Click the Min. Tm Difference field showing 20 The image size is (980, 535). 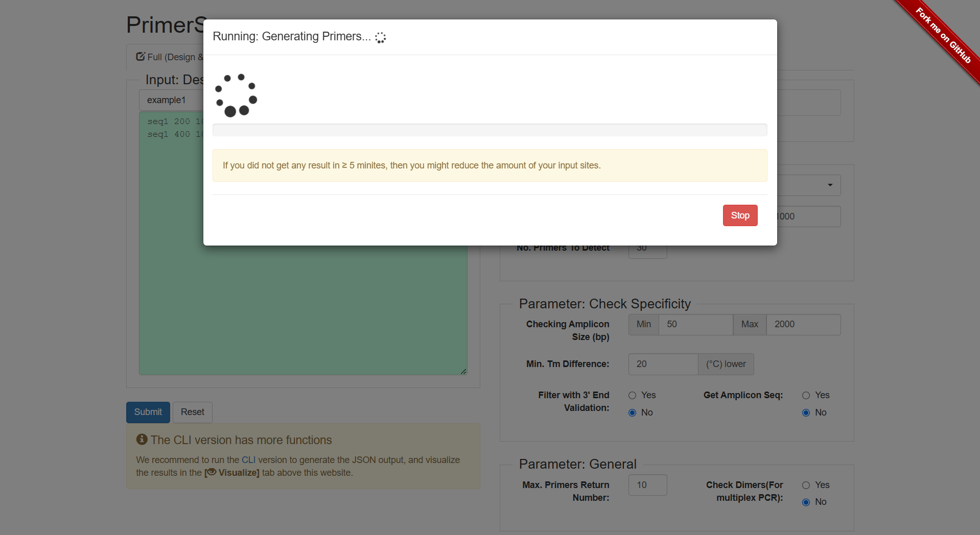663,364
